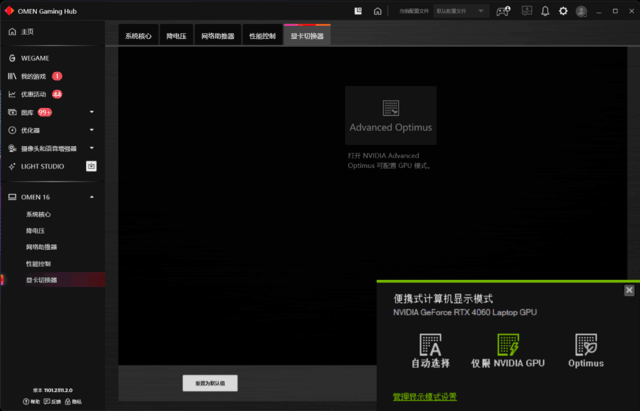Click the white dashboard icon in title bar
This screenshot has width=640, height=411.
tap(358, 11)
